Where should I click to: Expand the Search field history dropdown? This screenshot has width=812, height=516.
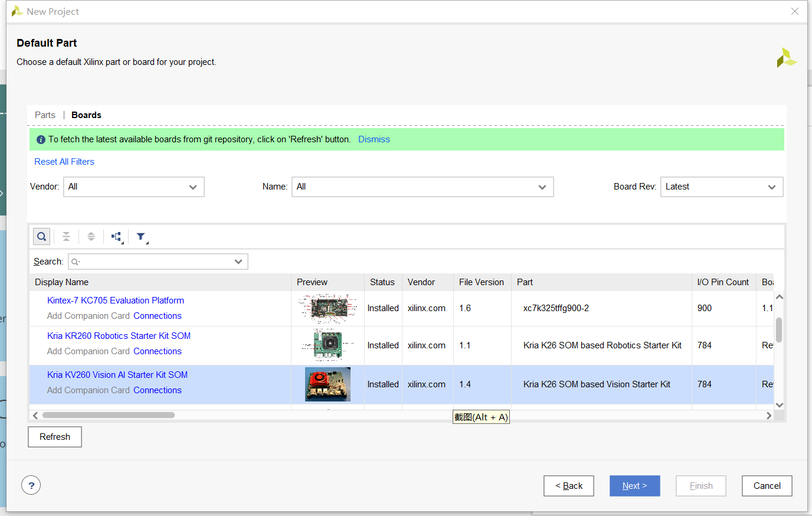[238, 262]
